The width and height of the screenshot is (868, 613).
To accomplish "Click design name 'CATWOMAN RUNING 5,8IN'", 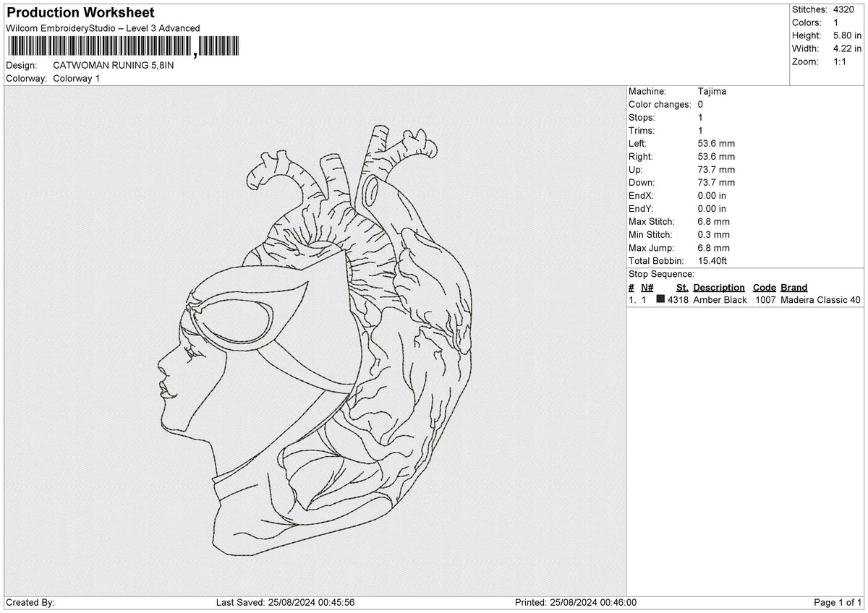I will [114, 65].
